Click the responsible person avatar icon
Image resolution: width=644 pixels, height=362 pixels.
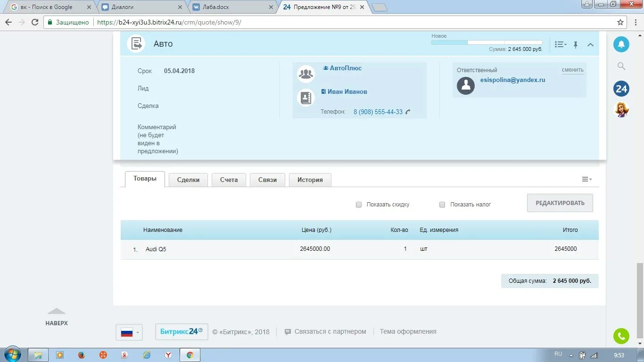(x=466, y=85)
